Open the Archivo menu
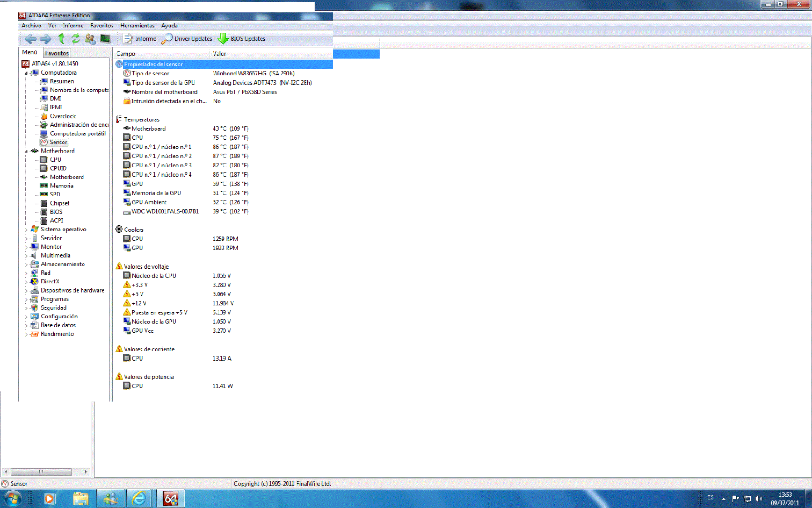This screenshot has height=508, width=812. (31, 25)
